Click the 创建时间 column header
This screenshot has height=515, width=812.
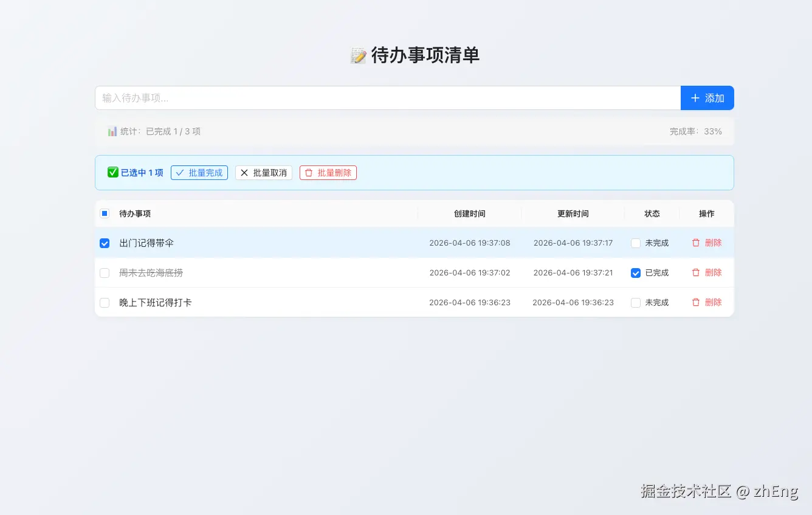point(470,213)
